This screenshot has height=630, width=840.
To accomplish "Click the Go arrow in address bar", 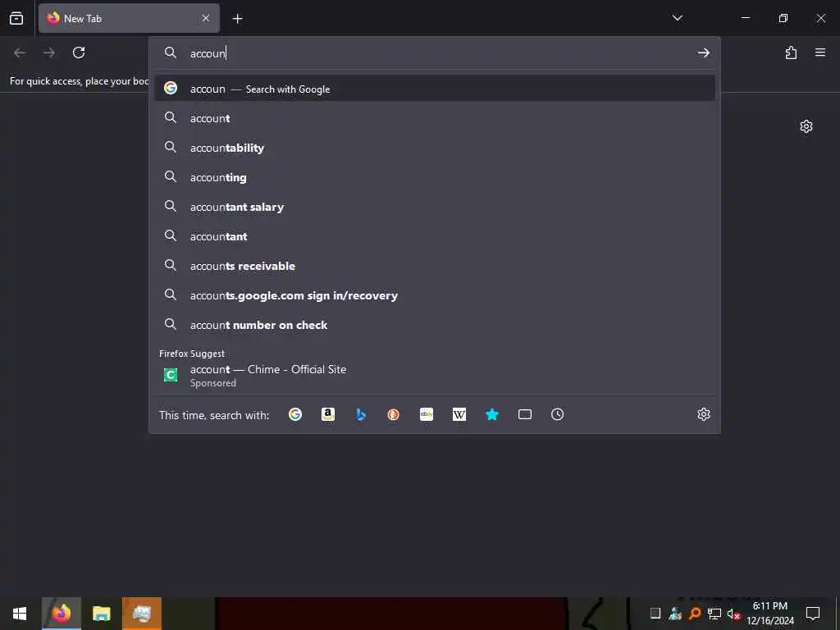I will pyautogui.click(x=703, y=52).
